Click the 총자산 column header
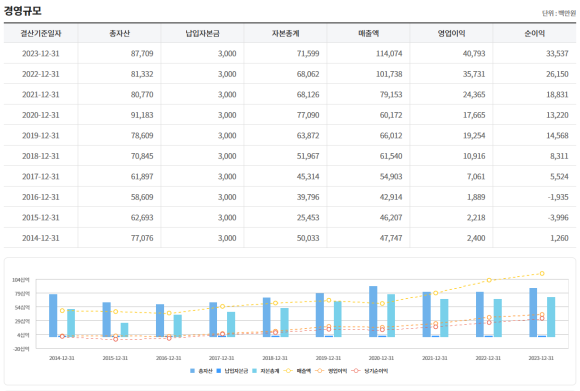Screen dimensions: 580x391 click(x=119, y=33)
